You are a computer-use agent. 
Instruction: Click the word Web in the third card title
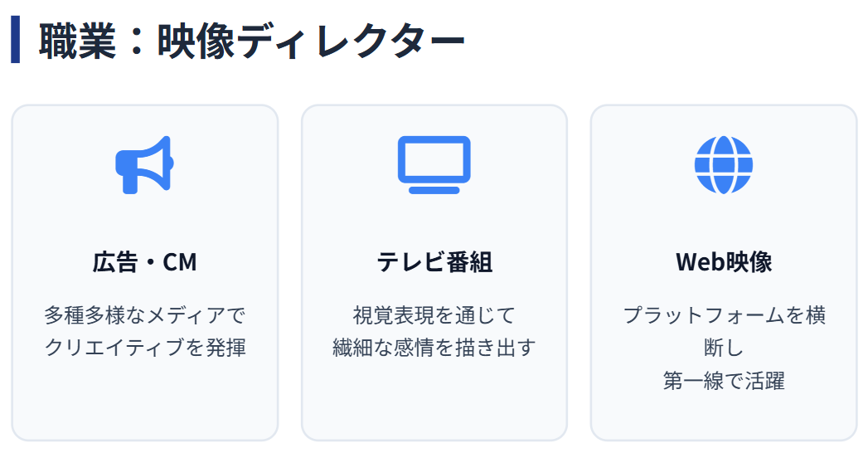click(x=695, y=262)
